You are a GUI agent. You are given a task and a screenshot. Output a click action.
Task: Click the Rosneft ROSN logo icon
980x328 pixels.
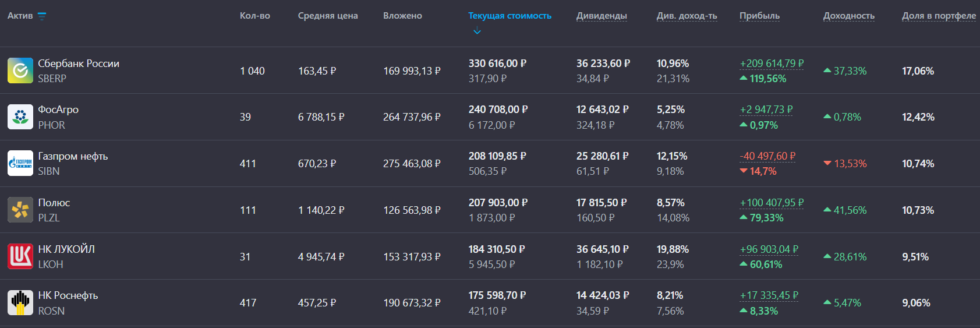click(x=20, y=303)
